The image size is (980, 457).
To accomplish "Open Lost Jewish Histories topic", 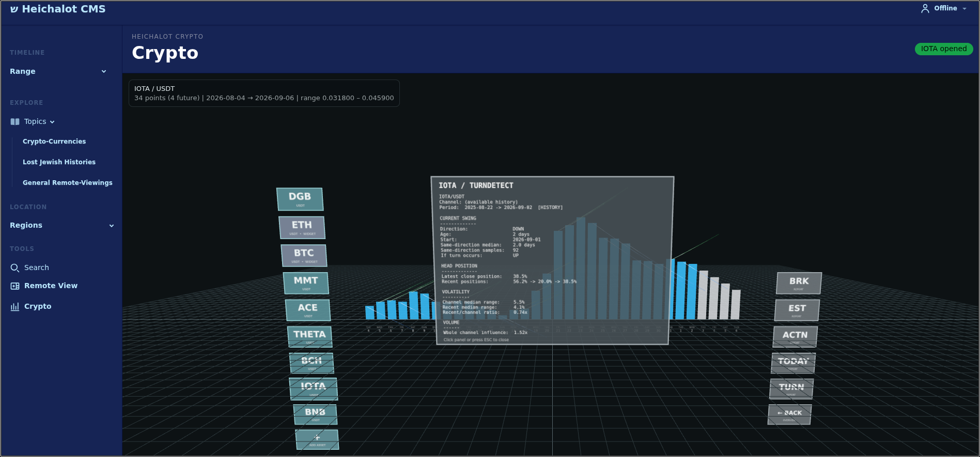I will [x=59, y=162].
